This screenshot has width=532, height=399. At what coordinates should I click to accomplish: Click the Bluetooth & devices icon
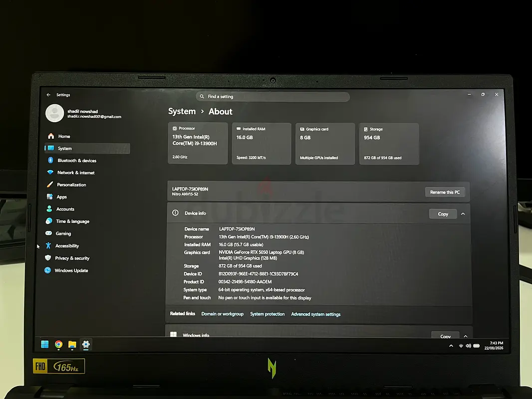[50, 160]
